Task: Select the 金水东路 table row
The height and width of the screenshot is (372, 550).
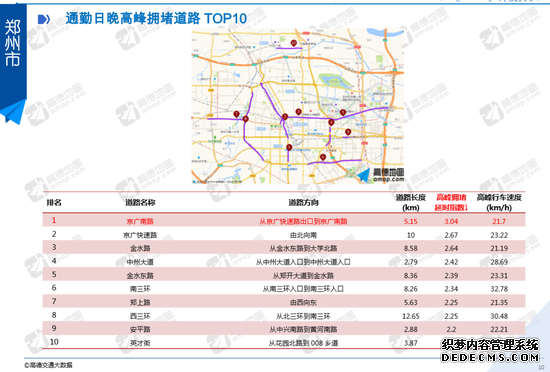Action: pyautogui.click(x=284, y=275)
